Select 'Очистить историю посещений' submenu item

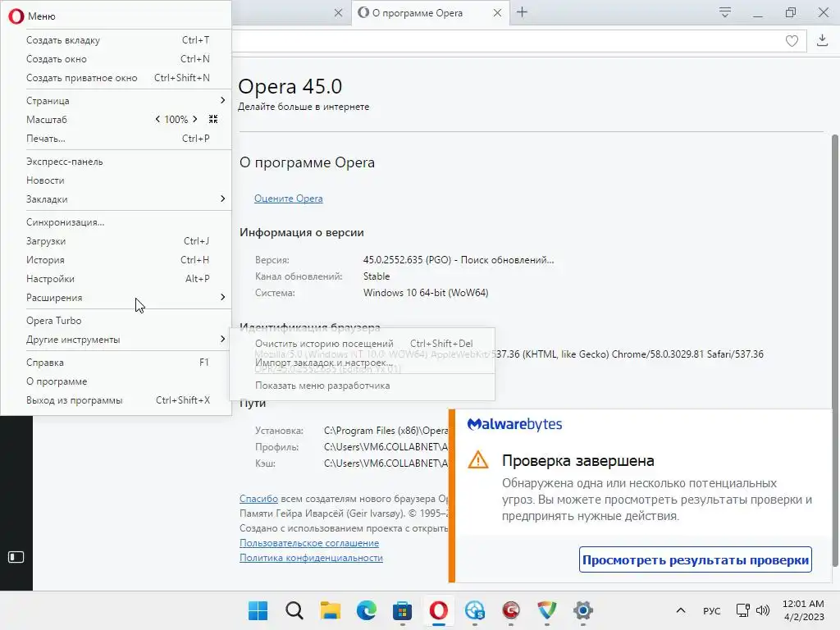click(362, 344)
